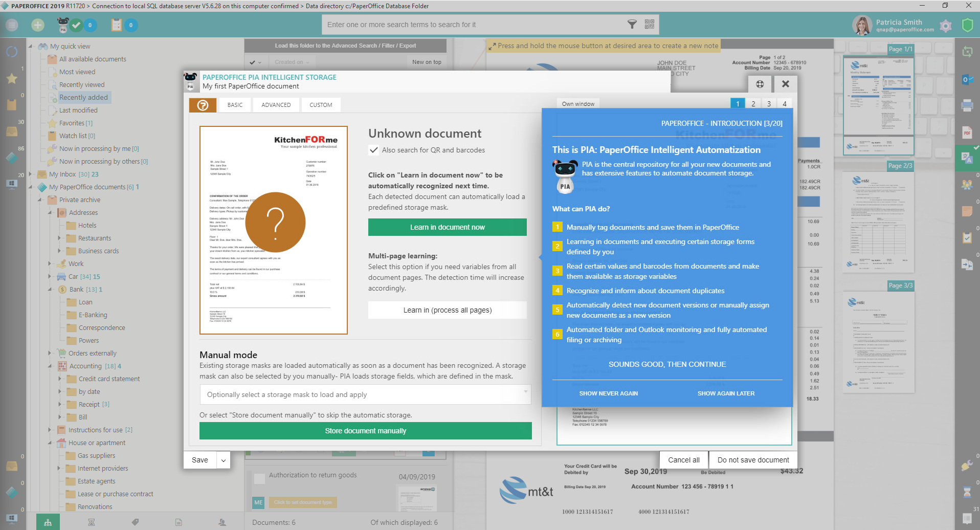Click 'Cancel all' button
Viewport: 980px width, 530px height.
point(684,460)
